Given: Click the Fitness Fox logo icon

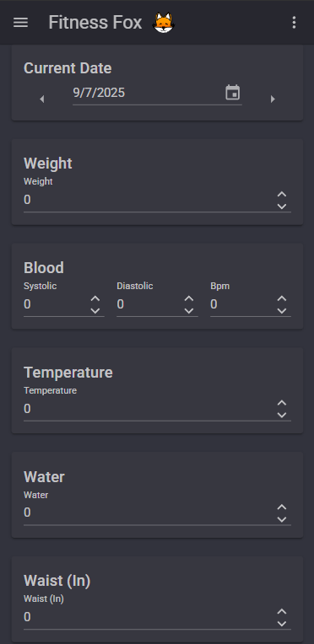Looking at the screenshot, I should point(164,23).
